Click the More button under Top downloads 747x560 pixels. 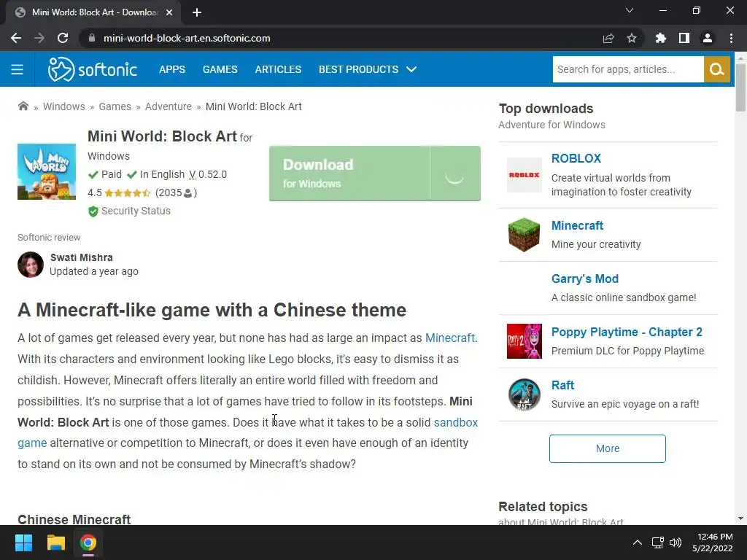[608, 448]
